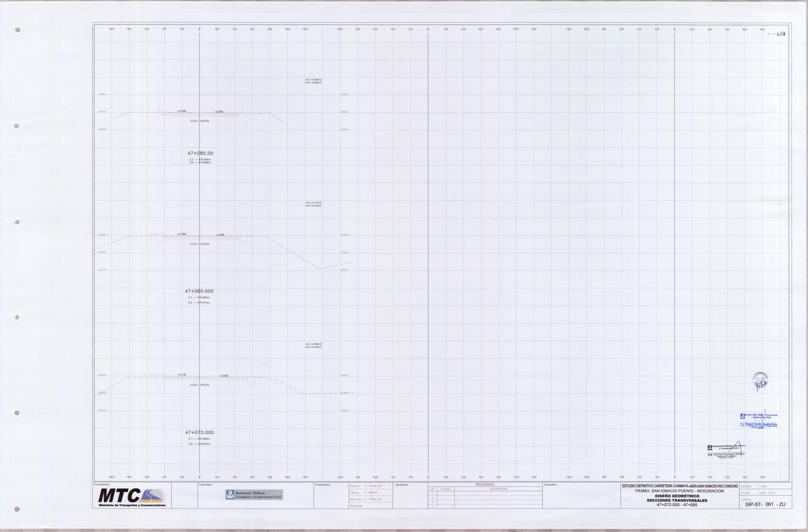Click the Bustamante Williams logo in title block
808x532 pixels.
[254, 495]
